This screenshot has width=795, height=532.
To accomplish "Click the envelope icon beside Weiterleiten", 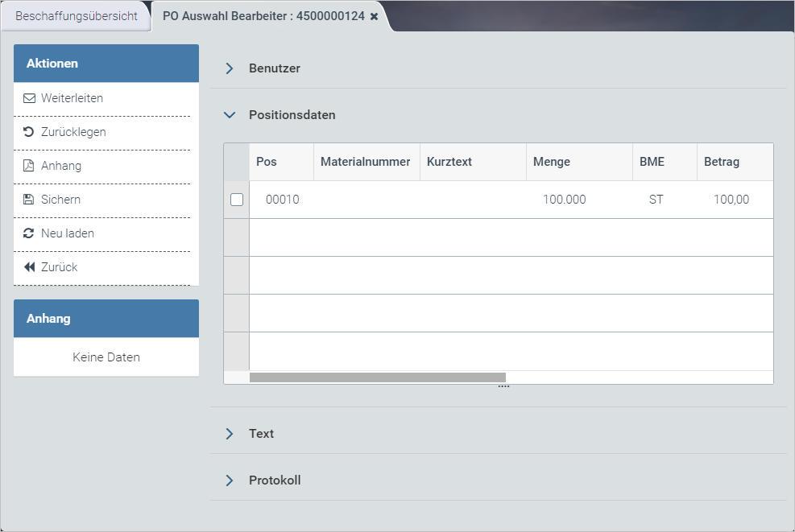I will (x=30, y=98).
